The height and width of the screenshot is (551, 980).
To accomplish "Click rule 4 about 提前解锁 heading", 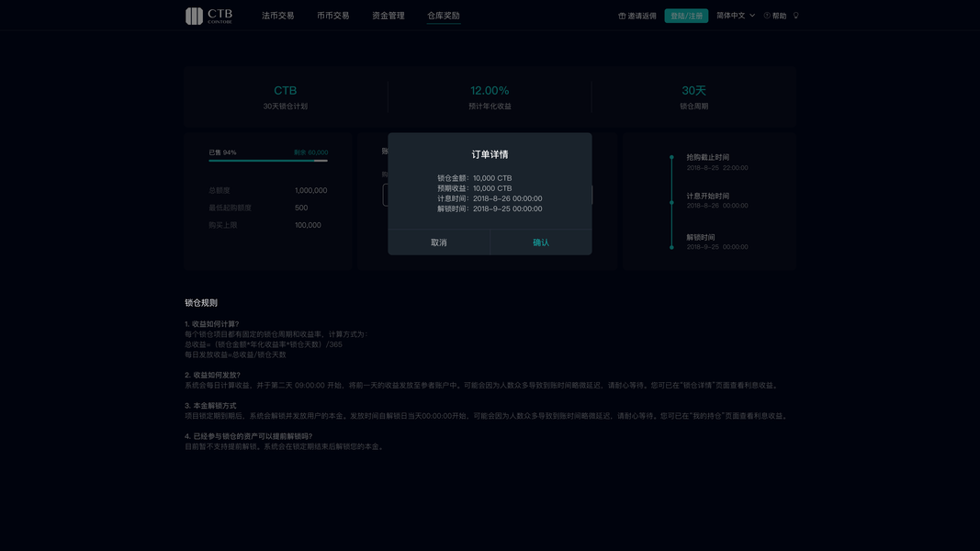I will [248, 436].
